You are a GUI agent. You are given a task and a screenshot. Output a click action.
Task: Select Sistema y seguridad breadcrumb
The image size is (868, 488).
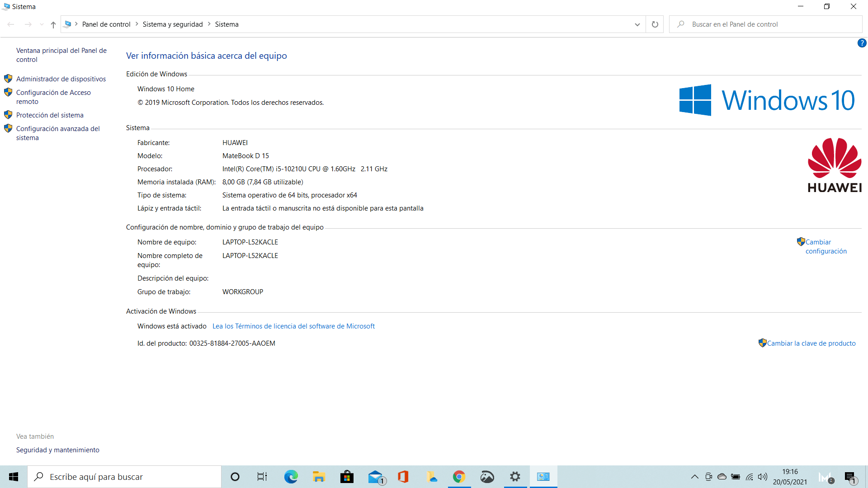(173, 24)
